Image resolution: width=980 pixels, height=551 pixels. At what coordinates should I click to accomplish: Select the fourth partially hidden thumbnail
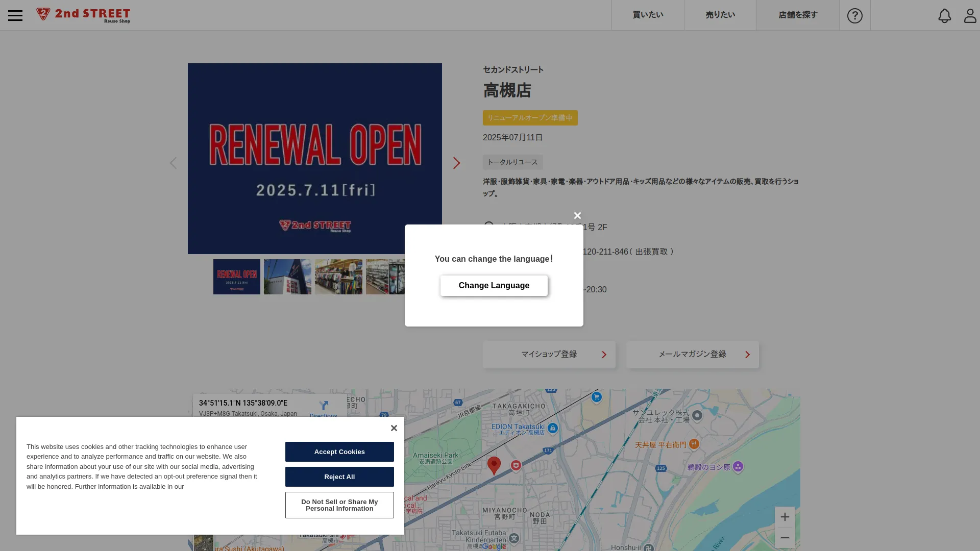pyautogui.click(x=385, y=277)
